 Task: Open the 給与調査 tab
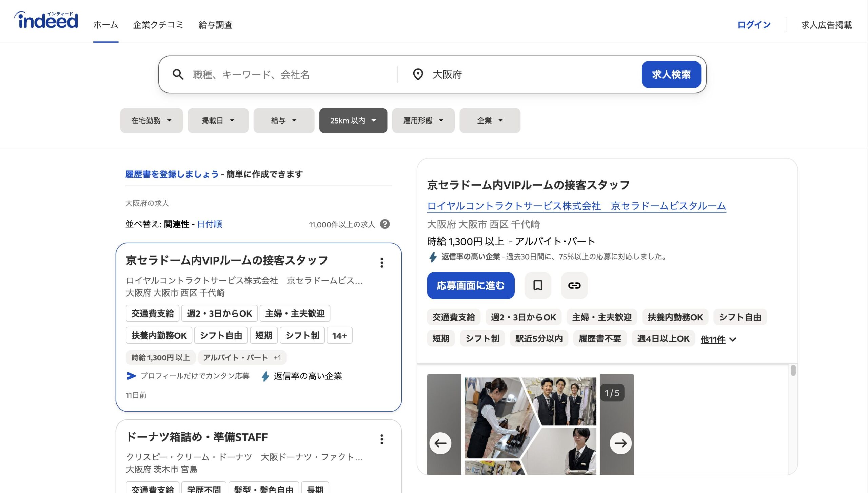(x=215, y=25)
